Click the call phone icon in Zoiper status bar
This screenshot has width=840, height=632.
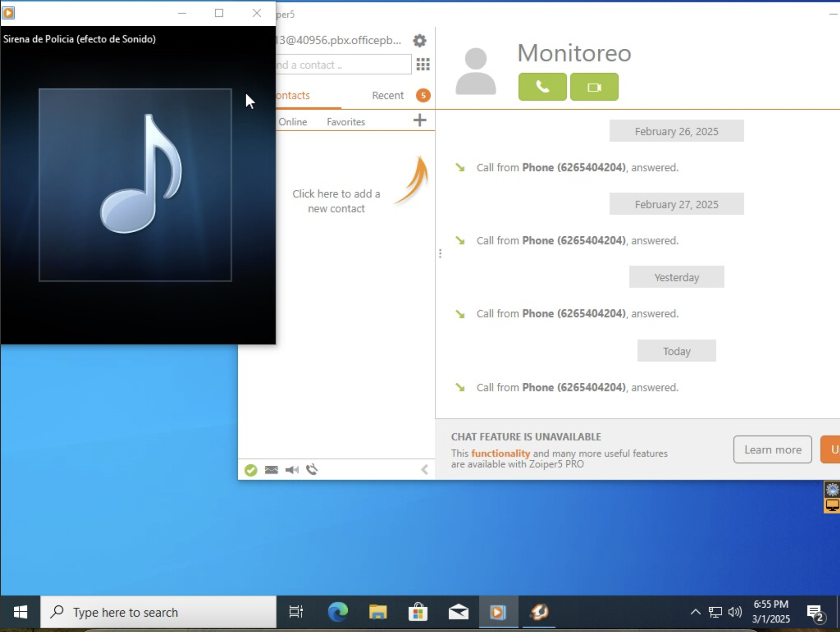point(312,469)
